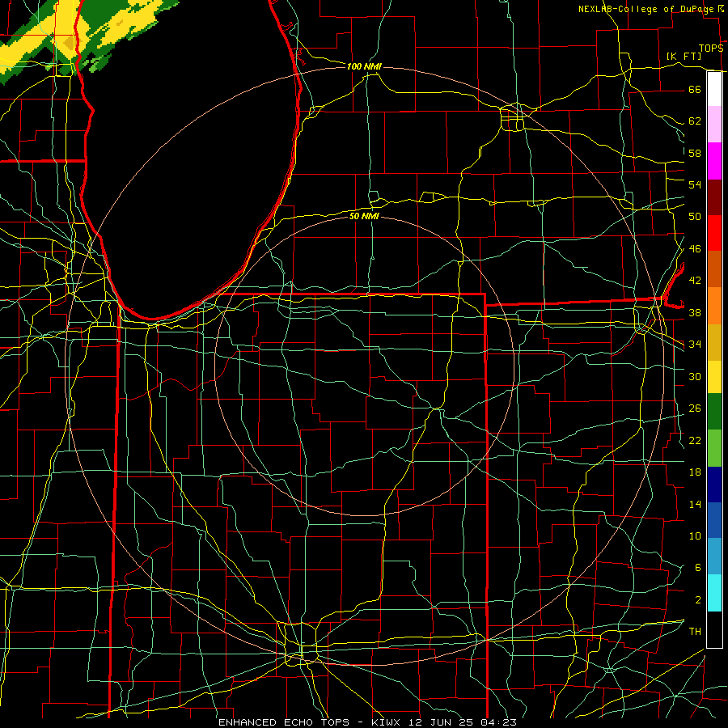Click the "04:23" timestamp
This screenshot has height=728, width=728.
pyautogui.click(x=498, y=722)
